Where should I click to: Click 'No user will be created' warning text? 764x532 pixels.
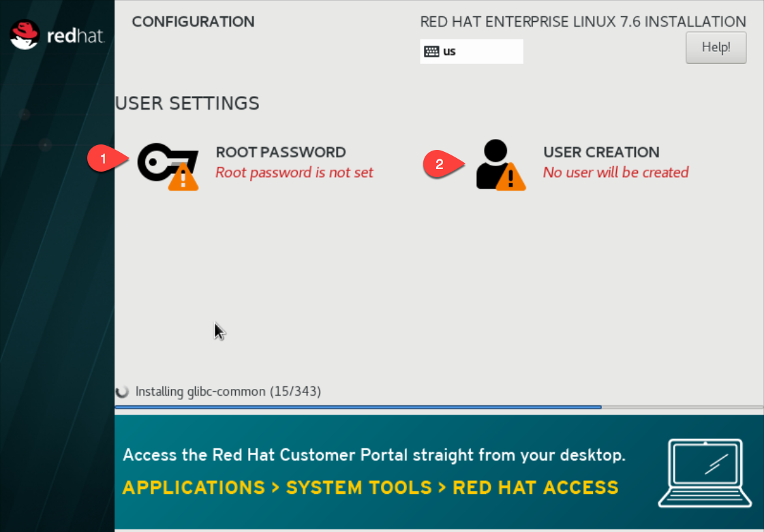click(616, 172)
